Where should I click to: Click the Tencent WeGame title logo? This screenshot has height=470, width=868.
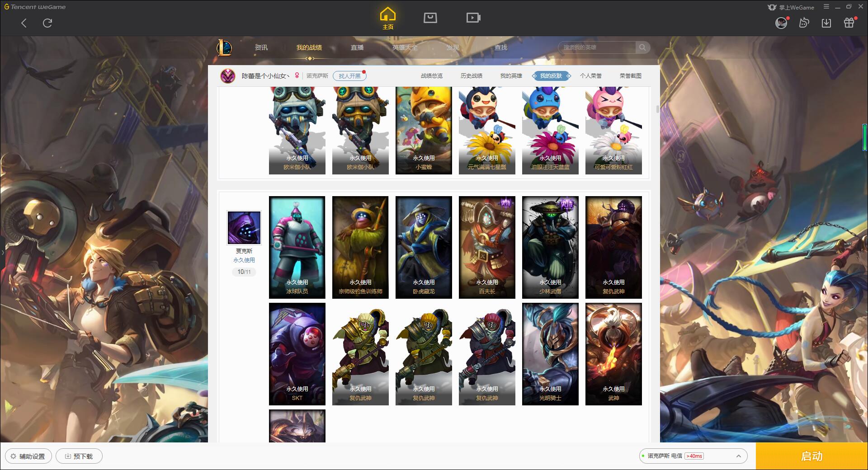(x=35, y=7)
